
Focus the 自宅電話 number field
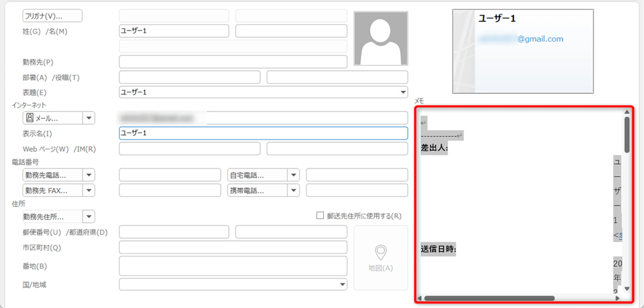(x=357, y=175)
